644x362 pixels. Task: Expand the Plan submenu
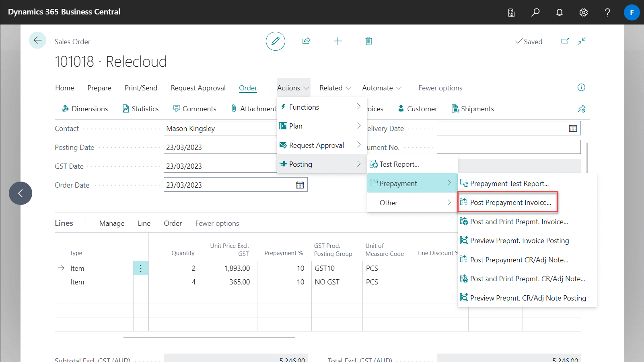322,126
